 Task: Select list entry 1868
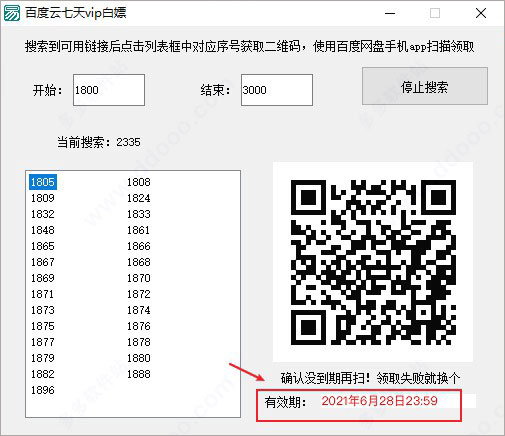(x=139, y=262)
